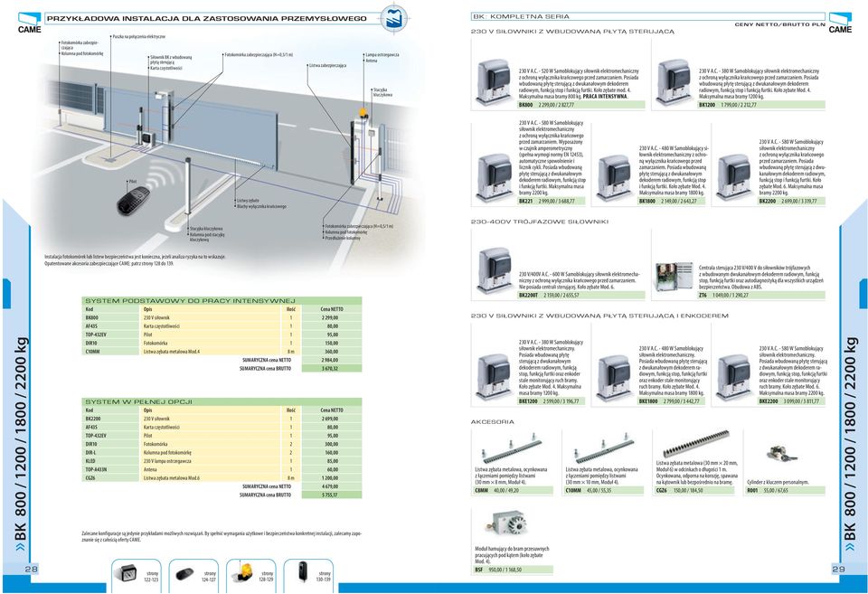Click the BK1800 price 2 149,00 / 2 643,27
The image size is (868, 594).
pyautogui.click(x=679, y=202)
